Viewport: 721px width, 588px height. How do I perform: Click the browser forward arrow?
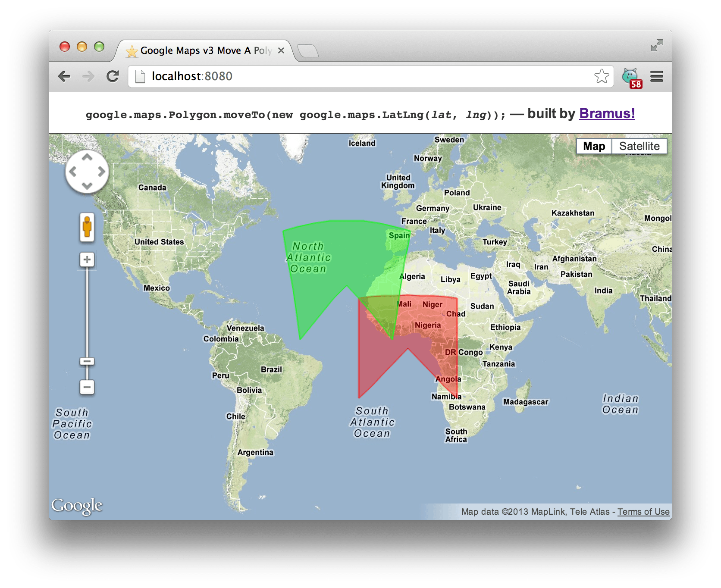[88, 76]
